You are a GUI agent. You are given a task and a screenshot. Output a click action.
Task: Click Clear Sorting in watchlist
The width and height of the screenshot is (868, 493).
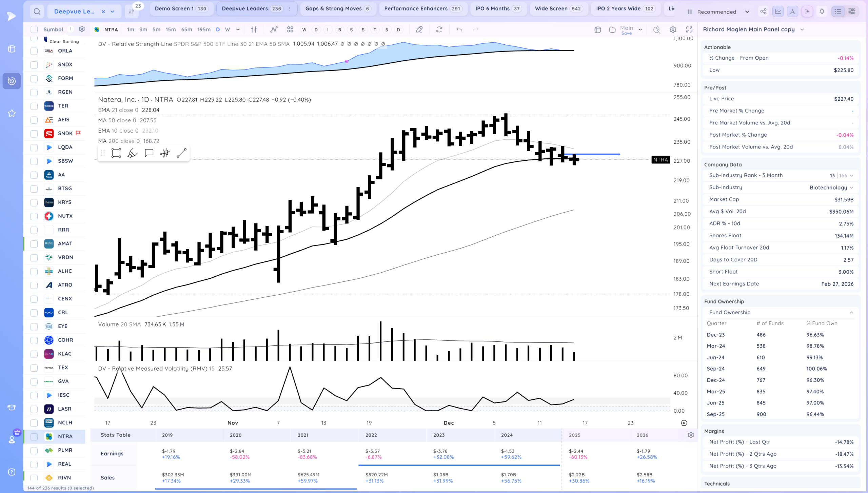click(64, 41)
